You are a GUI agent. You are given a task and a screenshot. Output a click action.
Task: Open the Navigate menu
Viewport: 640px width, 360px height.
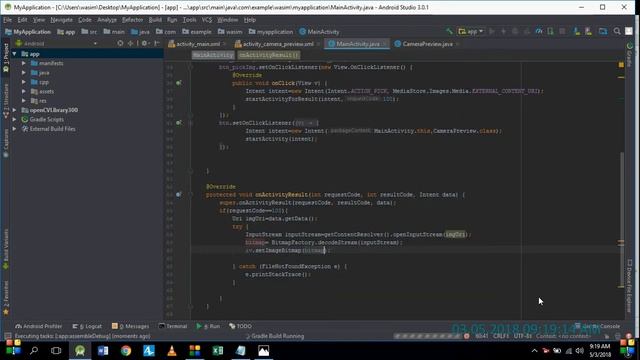point(61,20)
